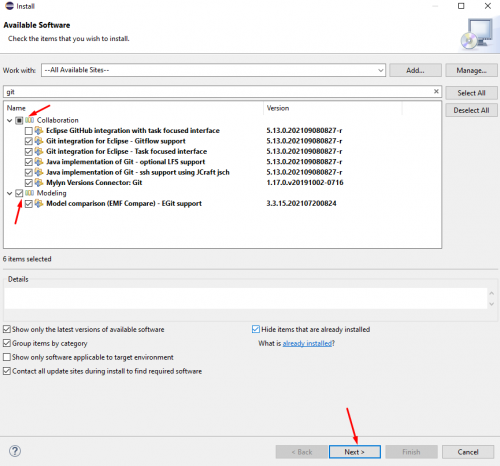Click the Collaboration category folder icon
The image size is (500, 466).
30,120
